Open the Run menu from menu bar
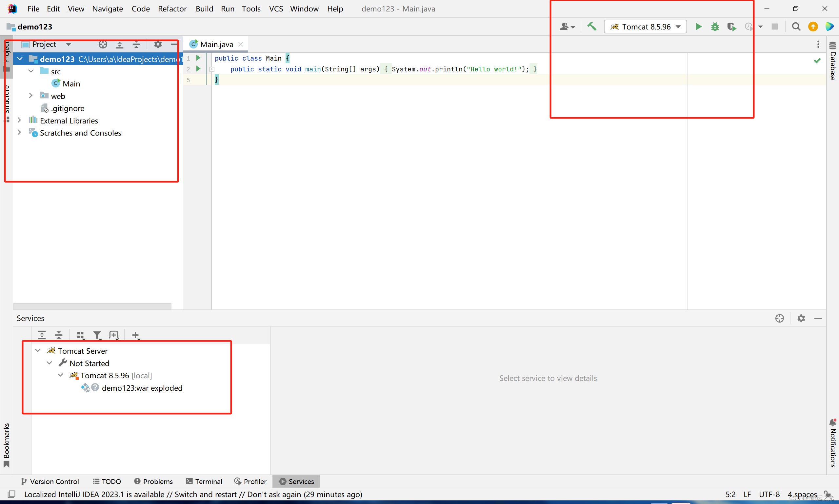The width and height of the screenshot is (839, 504). click(228, 9)
